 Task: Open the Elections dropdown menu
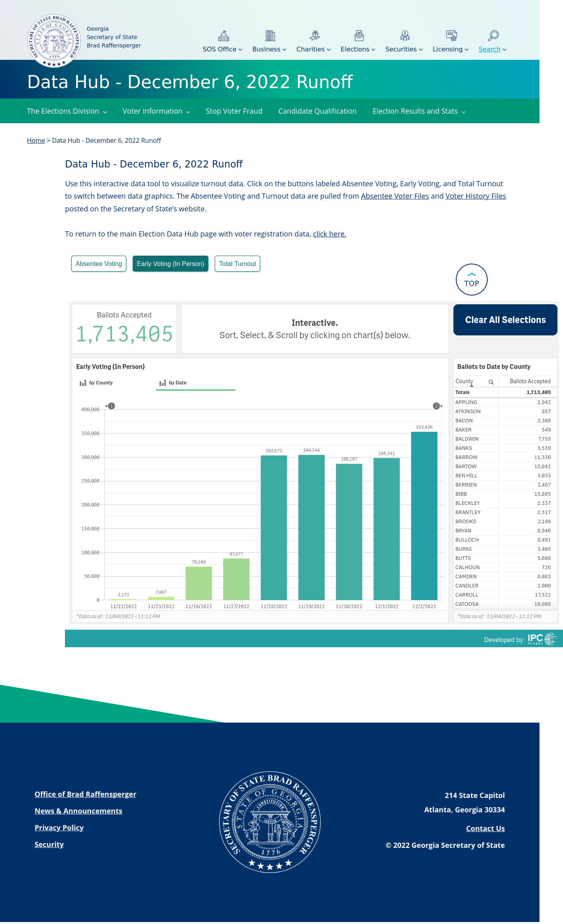tap(358, 49)
